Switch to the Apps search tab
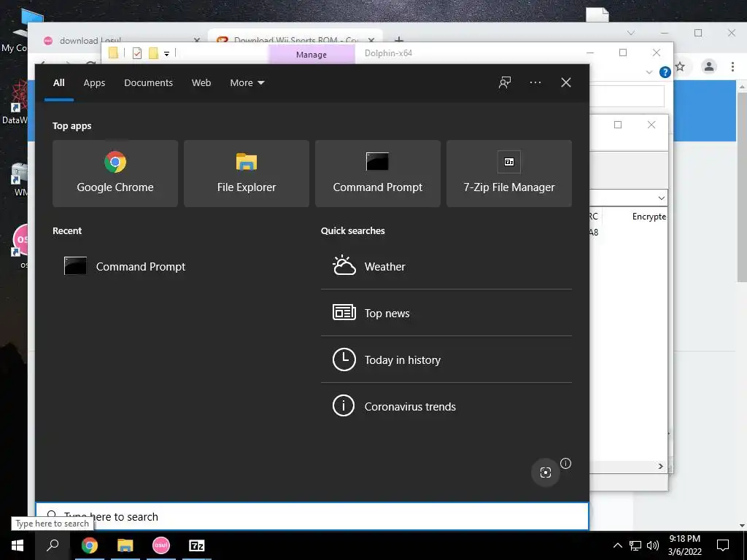The image size is (747, 560). click(94, 83)
